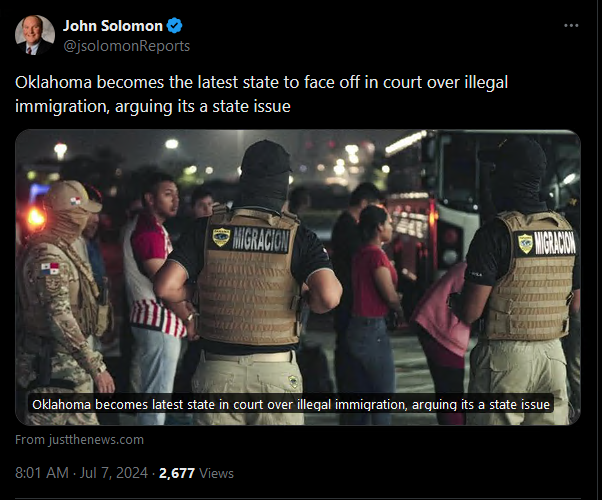Click the MIGRACION badge on right officer's vest
The width and height of the screenshot is (602, 500).
click(x=546, y=243)
